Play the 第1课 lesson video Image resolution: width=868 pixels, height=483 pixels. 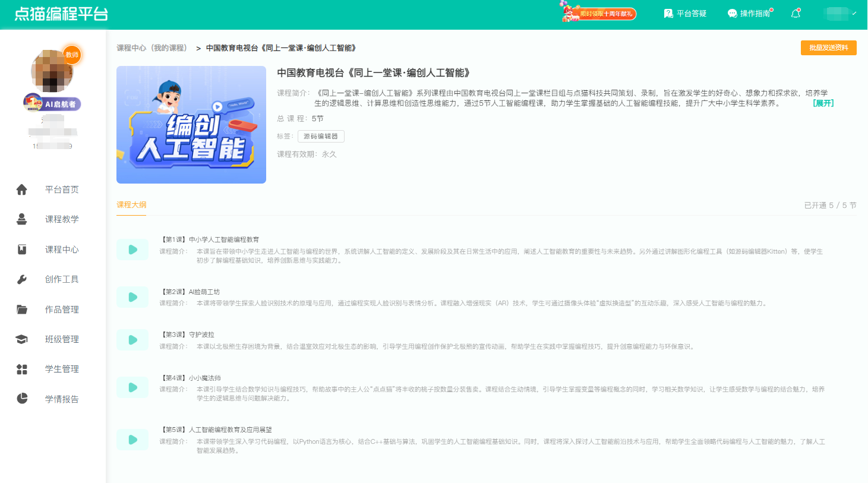[x=132, y=249]
